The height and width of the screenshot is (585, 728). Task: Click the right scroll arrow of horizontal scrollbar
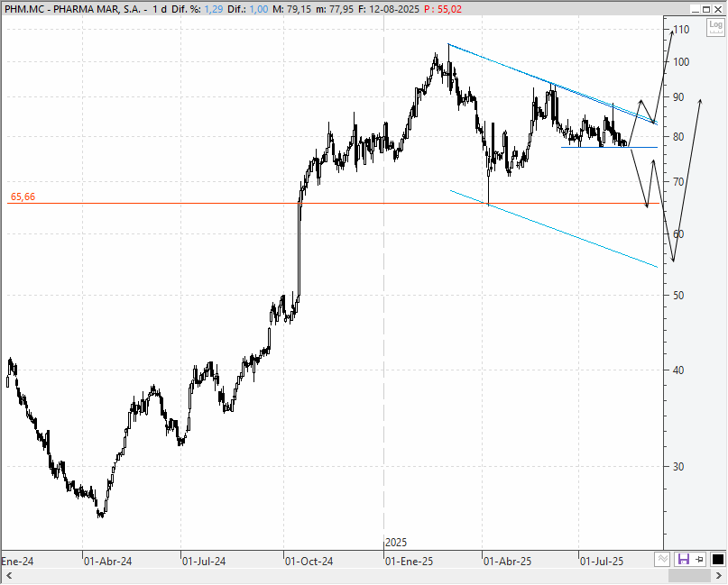click(720, 576)
